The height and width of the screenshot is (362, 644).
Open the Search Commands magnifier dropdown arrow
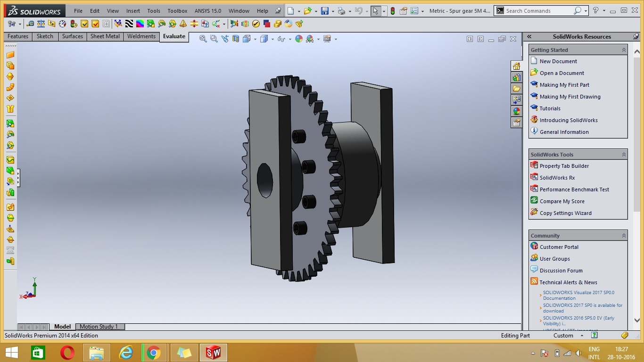[x=586, y=11]
